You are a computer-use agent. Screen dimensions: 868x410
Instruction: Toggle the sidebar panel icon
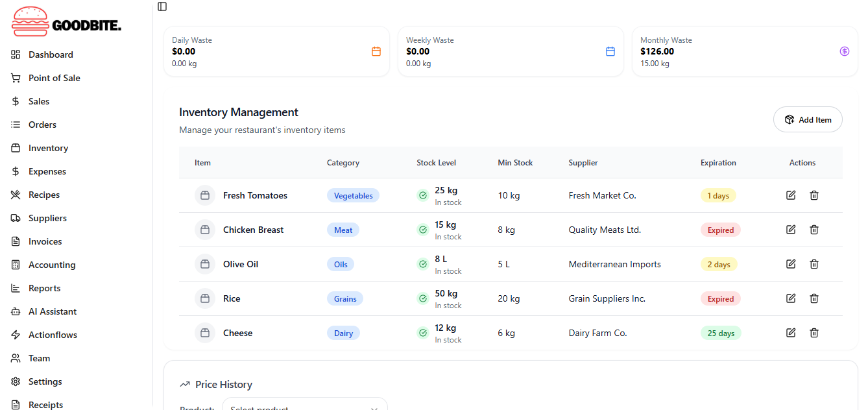click(162, 6)
